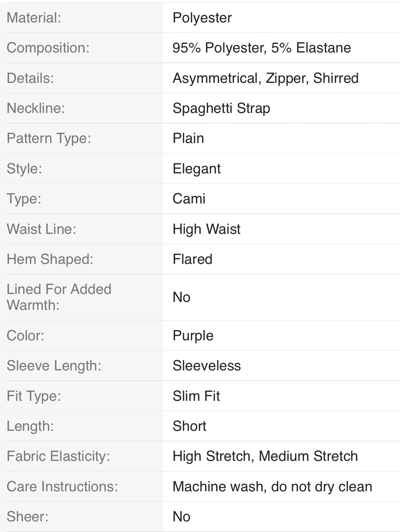400x532 pixels.
Task: Select the Machine wash care instructions text
Action: coord(272,487)
